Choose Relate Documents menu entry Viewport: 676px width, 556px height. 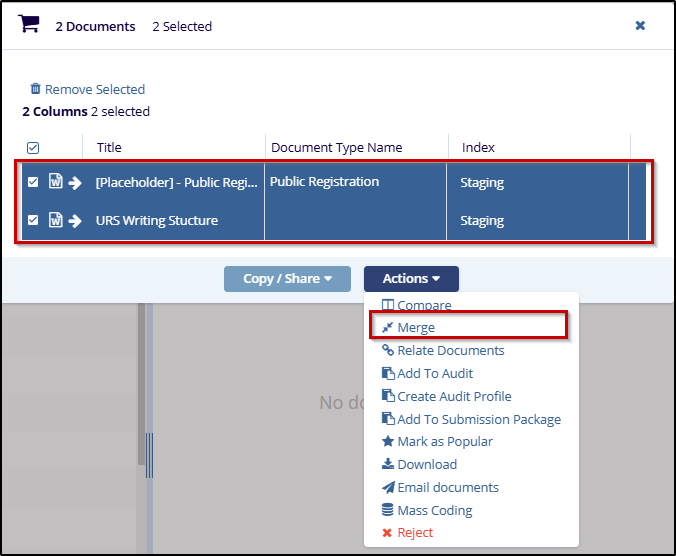point(450,350)
